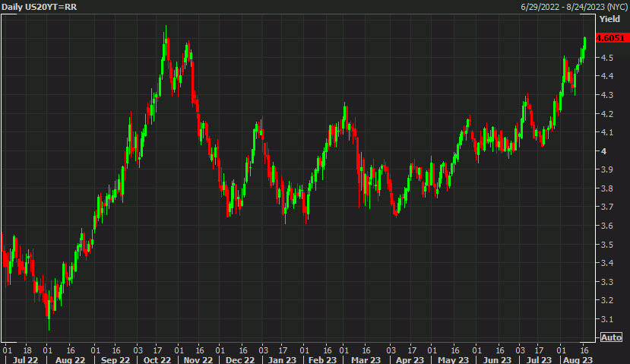Click the 3.6 yield axis label

(606, 226)
